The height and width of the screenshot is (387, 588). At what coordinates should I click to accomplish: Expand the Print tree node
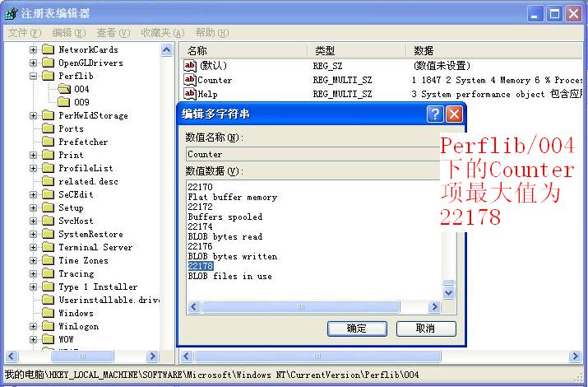[34, 155]
